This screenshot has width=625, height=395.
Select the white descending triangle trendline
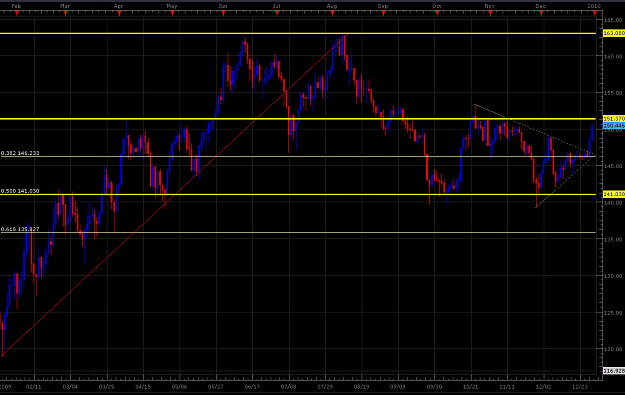[x=534, y=130]
